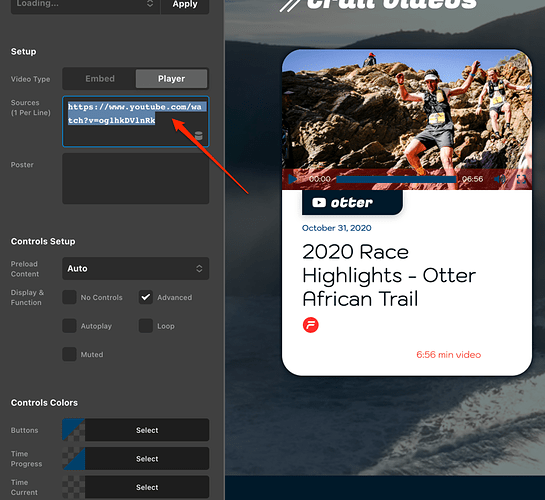Click the red round author avatar icon
Image resolution: width=545 pixels, height=500 pixels.
click(310, 325)
